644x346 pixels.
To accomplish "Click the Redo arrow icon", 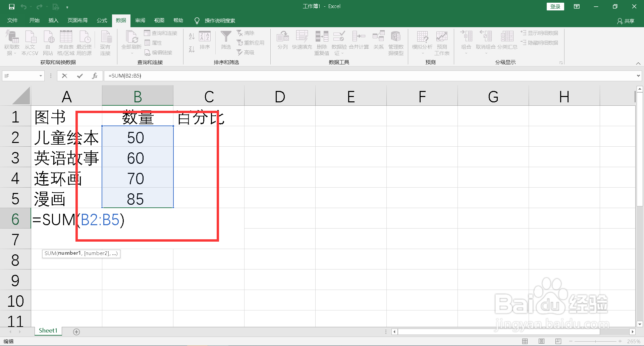I will click(39, 7).
